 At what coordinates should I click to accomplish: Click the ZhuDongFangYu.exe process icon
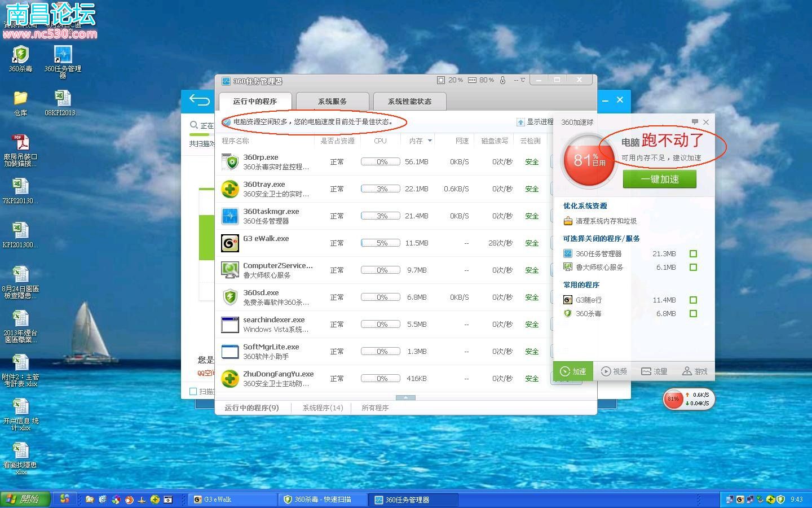click(230, 379)
